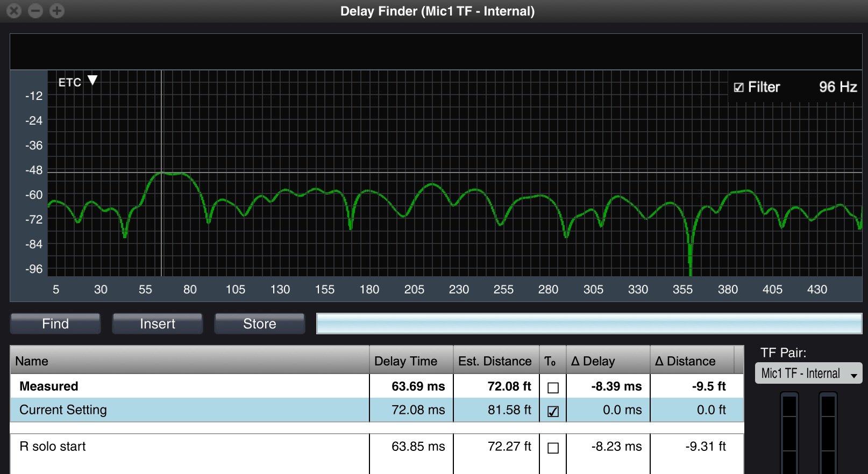
Task: Click the 72.08 ft measured distance value
Action: (x=509, y=386)
